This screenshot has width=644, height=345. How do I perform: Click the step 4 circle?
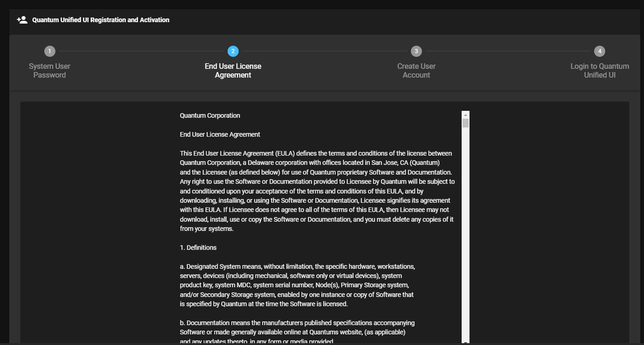click(599, 51)
